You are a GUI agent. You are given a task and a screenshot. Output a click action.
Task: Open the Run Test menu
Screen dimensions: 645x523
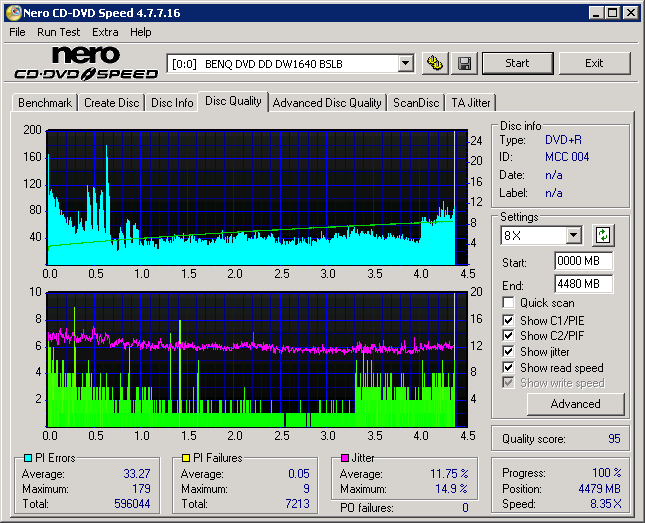click(x=59, y=32)
